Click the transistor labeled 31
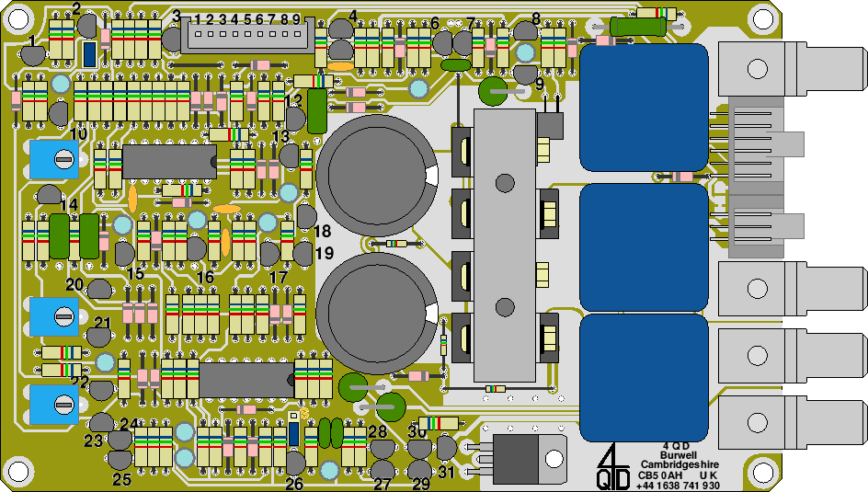This screenshot has height=492, width=868. (x=447, y=448)
